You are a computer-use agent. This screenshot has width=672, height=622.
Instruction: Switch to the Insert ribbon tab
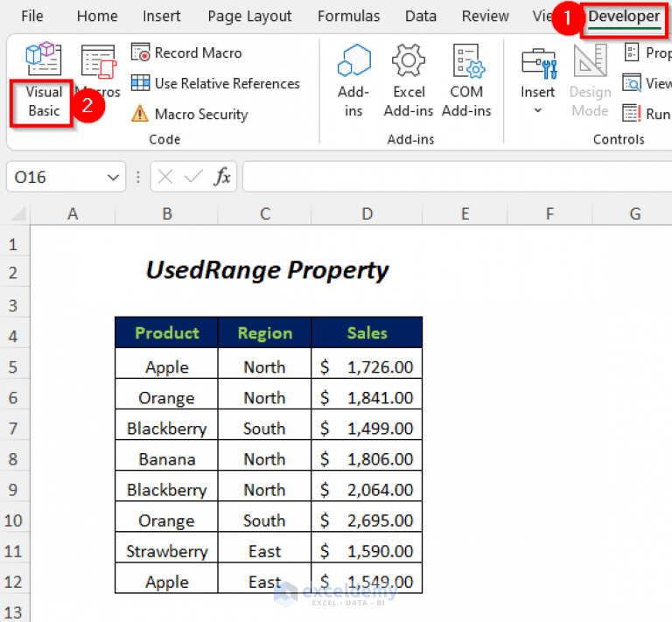pos(162,17)
